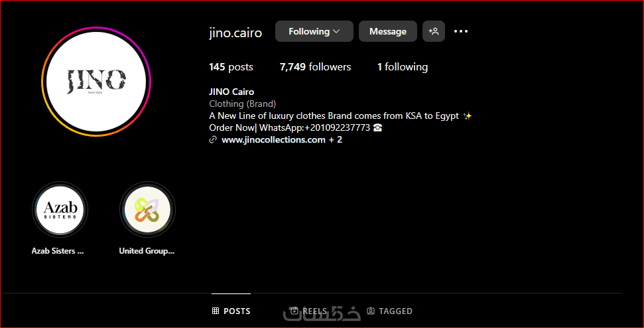Switch to the REELS tab
The width and height of the screenshot is (644, 328).
(x=309, y=311)
